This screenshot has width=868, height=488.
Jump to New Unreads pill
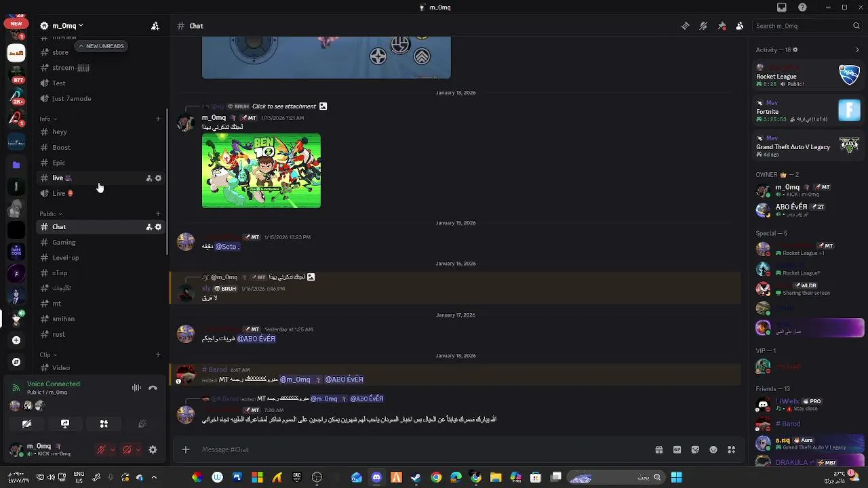pos(100,46)
